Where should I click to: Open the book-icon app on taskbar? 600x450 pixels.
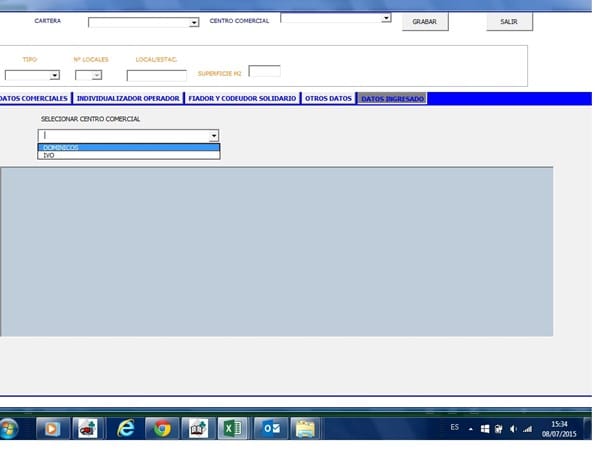coord(198,428)
